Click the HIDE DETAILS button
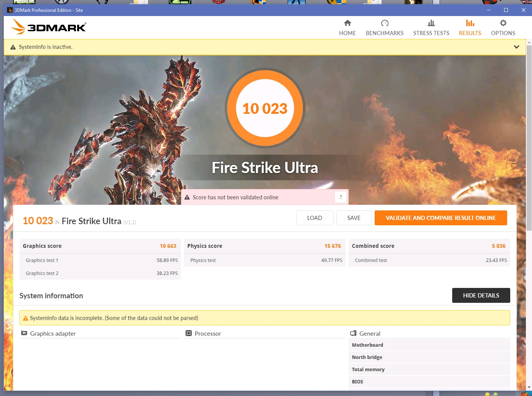532x396 pixels. click(x=481, y=296)
